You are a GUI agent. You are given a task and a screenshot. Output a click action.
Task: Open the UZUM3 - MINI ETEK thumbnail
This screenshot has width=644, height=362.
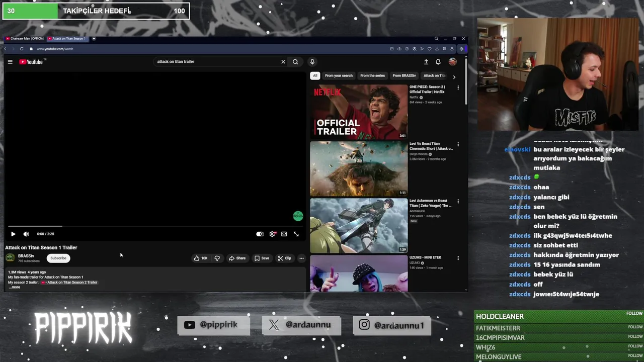[x=359, y=273]
